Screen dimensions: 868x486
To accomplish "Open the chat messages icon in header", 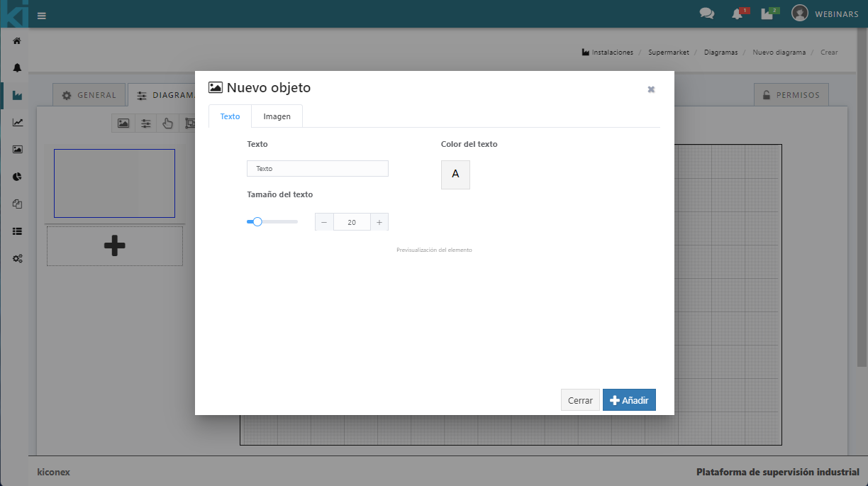I will coord(706,13).
